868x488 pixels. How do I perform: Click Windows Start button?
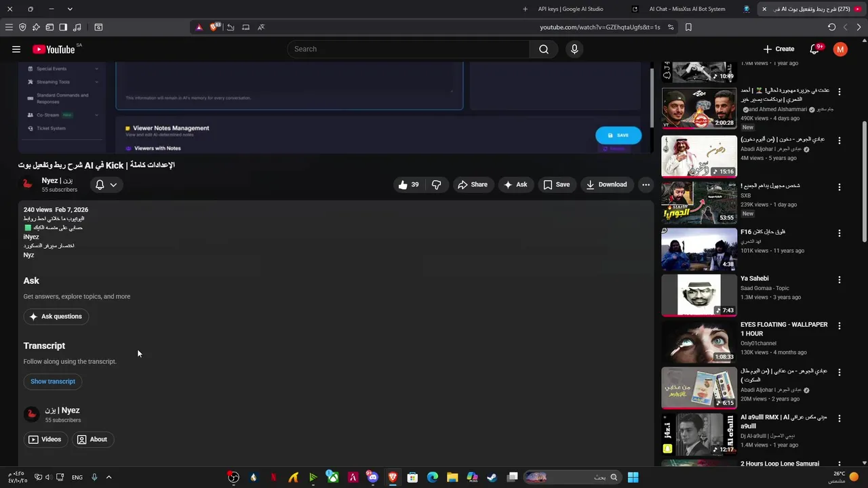pyautogui.click(x=633, y=477)
